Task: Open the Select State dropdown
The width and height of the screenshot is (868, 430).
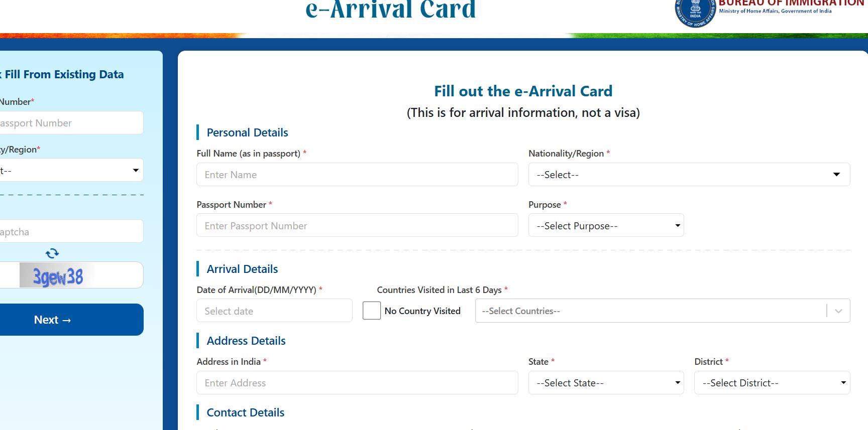Action: (606, 383)
